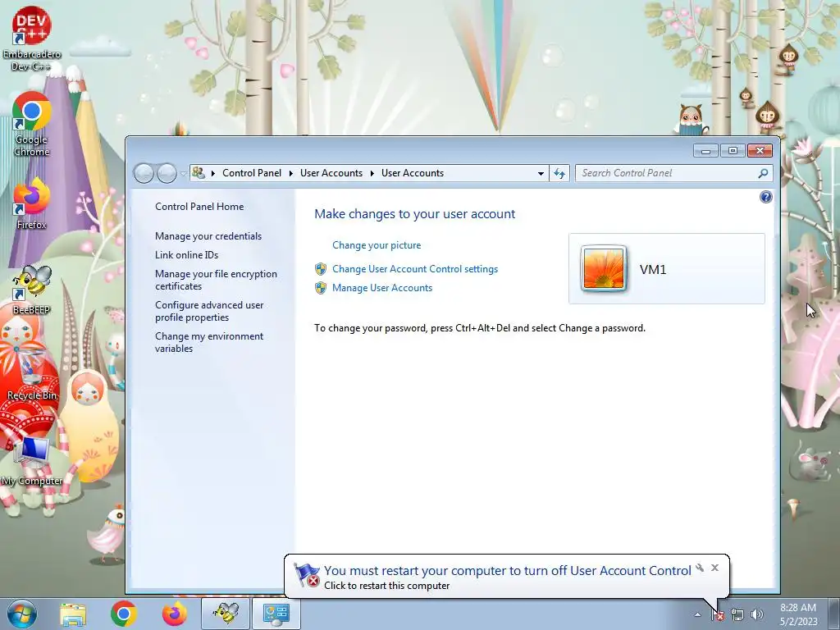Screen dimensions: 840x630
Task: Click the Refresh button in address bar
Action: click(559, 173)
